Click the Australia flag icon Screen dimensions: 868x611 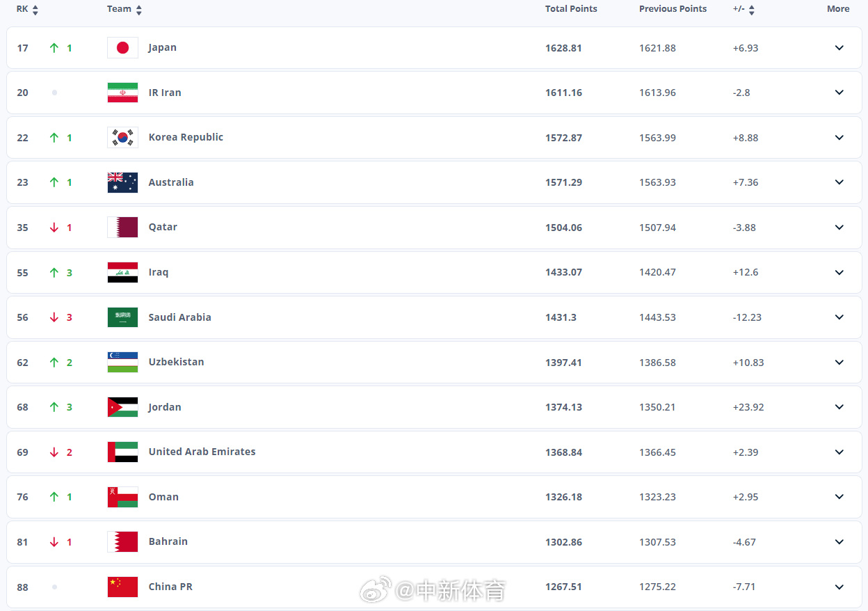(x=122, y=182)
